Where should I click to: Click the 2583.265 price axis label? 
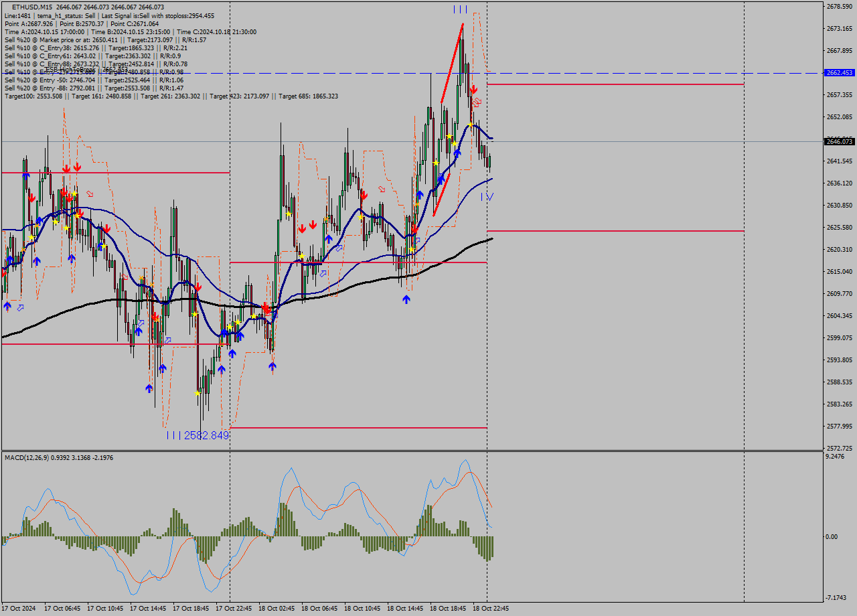click(840, 404)
